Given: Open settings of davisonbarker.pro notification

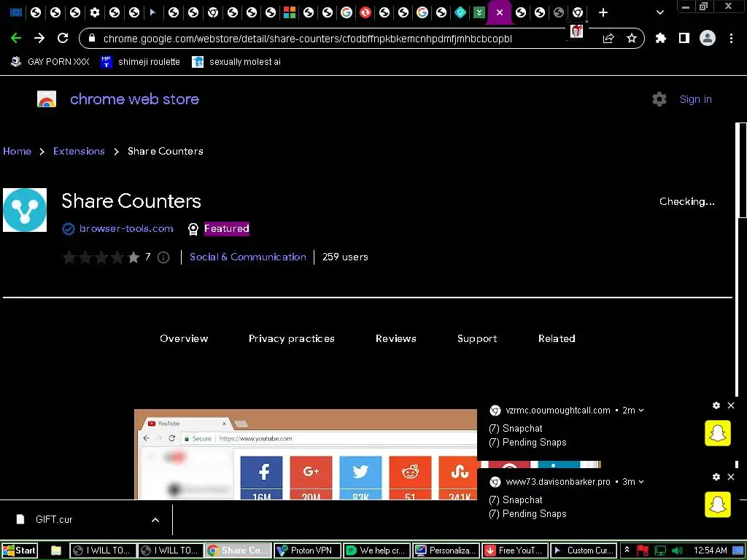Looking at the screenshot, I should point(716,477).
